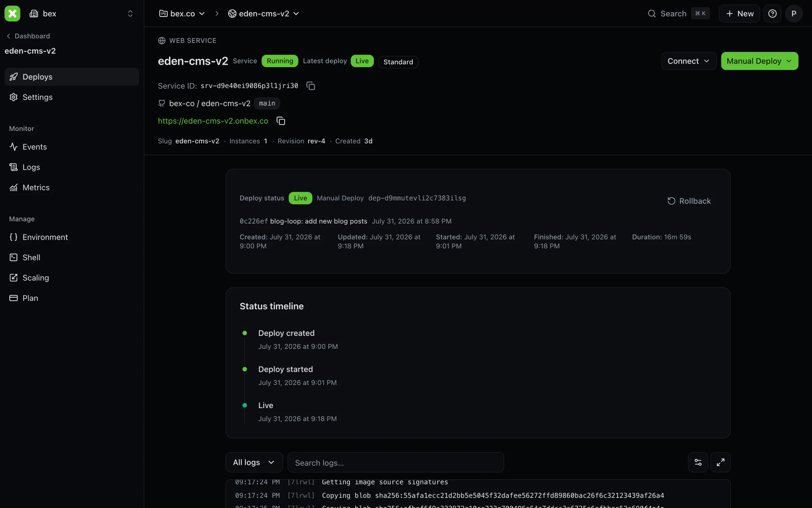812x508 pixels.
Task: Open Environment under Manage
Action: [x=72, y=237]
